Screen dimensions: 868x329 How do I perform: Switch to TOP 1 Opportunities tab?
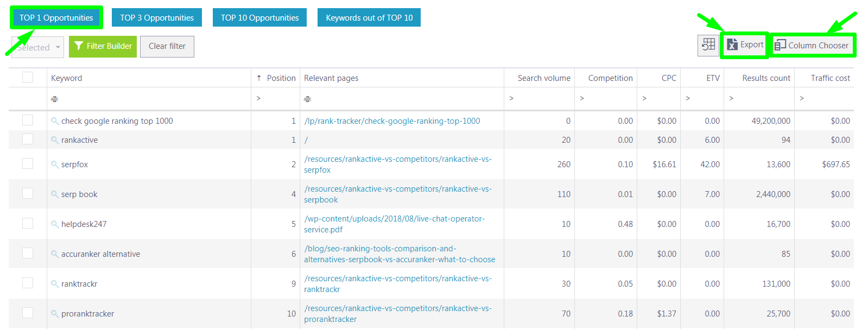click(x=56, y=17)
